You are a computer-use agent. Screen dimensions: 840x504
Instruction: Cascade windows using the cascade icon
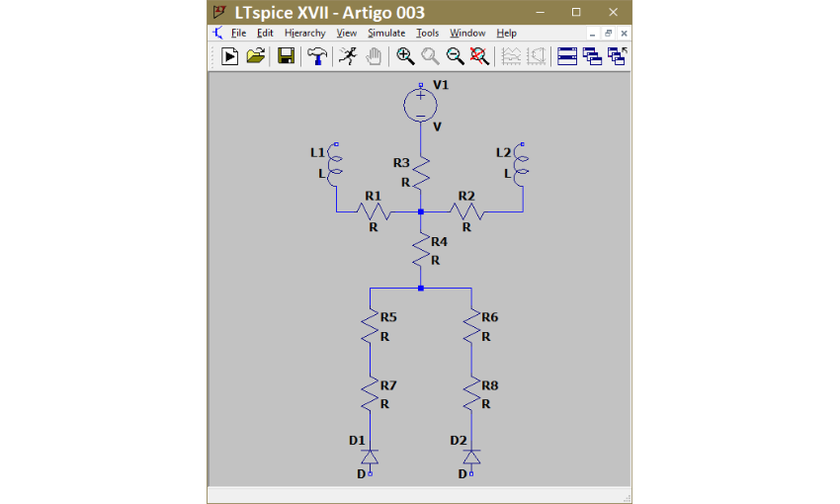pyautogui.click(x=592, y=56)
